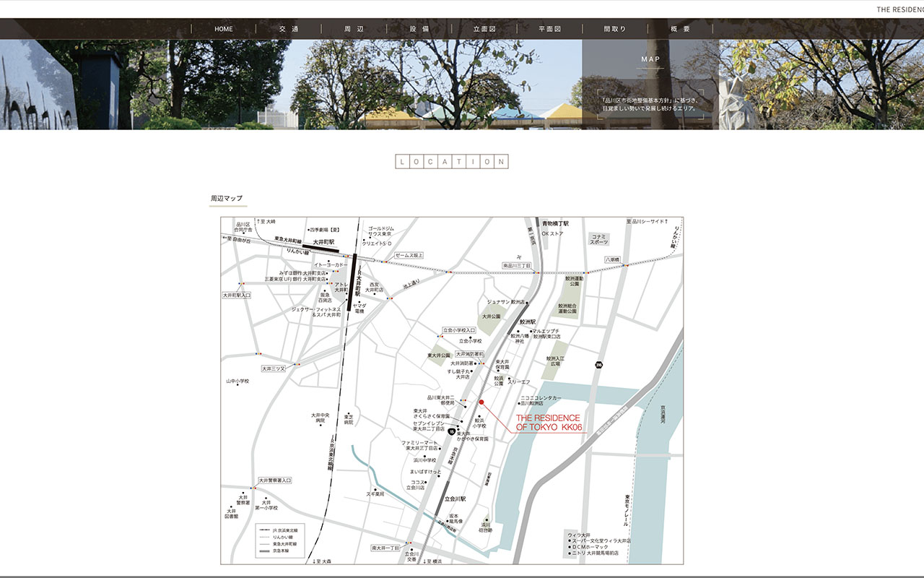
Task: Click the 池上通り road label
Action: [x=411, y=285]
